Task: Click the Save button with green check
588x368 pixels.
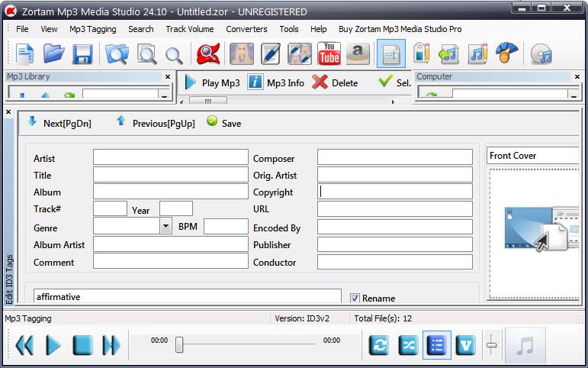Action: point(224,122)
